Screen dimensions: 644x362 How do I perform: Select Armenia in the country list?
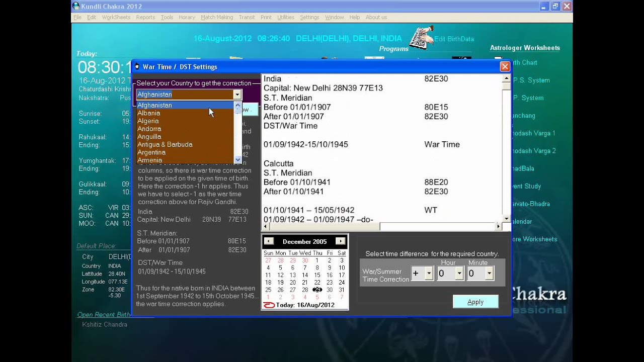(x=185, y=160)
